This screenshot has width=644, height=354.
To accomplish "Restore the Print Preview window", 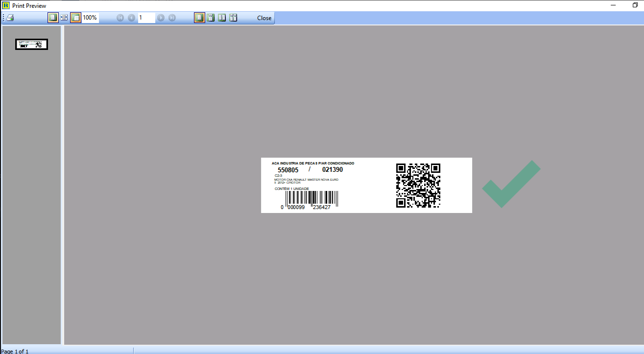I will 635,5.
